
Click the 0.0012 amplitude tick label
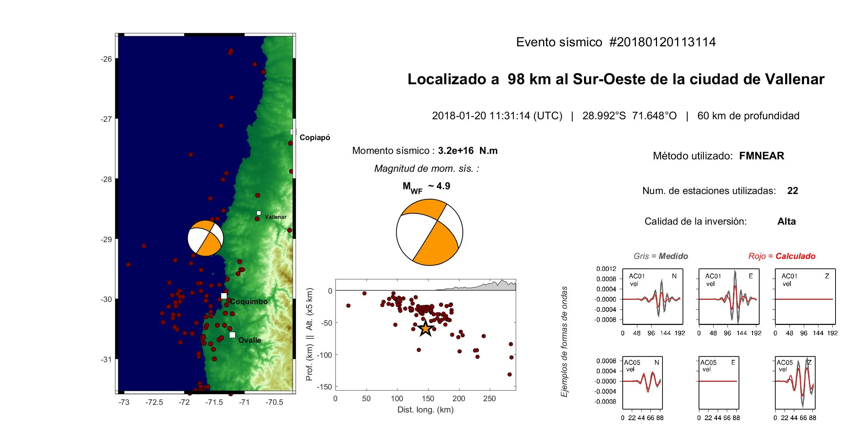tap(606, 269)
